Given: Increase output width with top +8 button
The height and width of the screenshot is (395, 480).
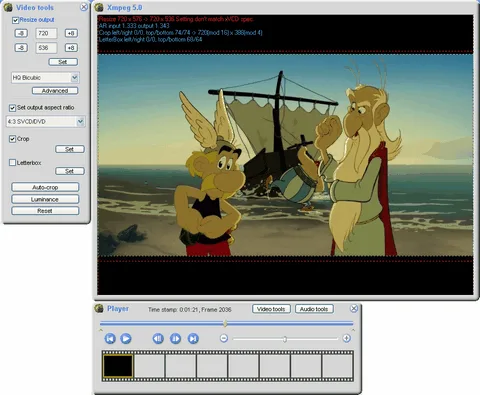Looking at the screenshot, I should 71,33.
